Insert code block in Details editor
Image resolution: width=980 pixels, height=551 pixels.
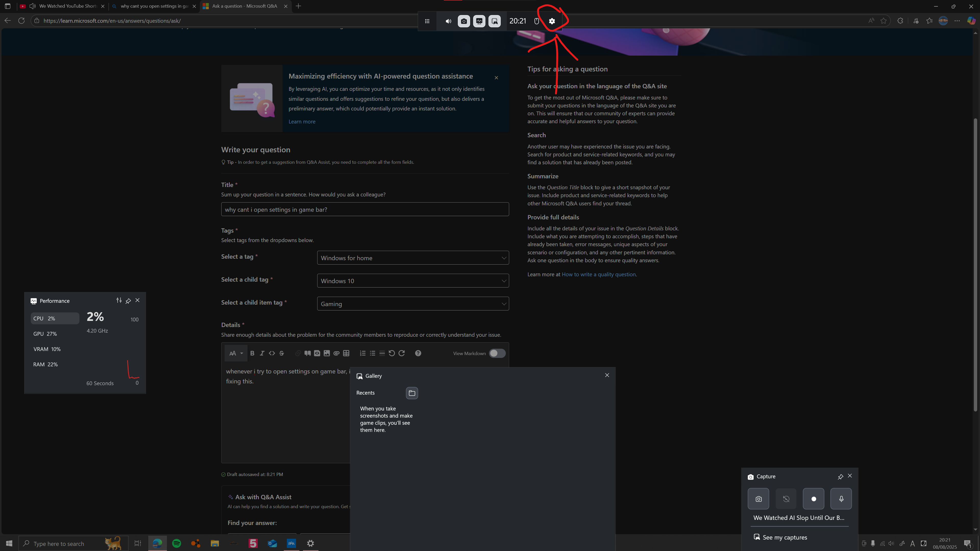tap(317, 353)
